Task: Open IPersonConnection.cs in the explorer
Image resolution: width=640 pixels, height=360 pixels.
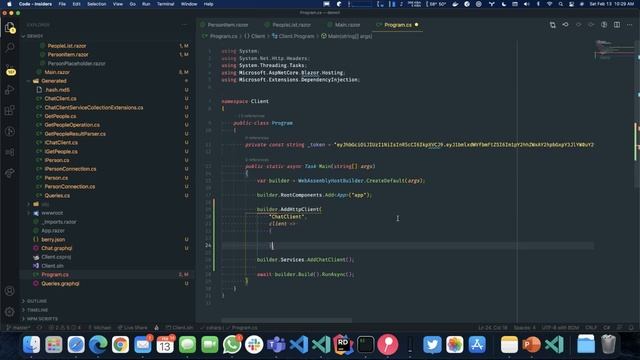Action: pyautogui.click(x=71, y=169)
